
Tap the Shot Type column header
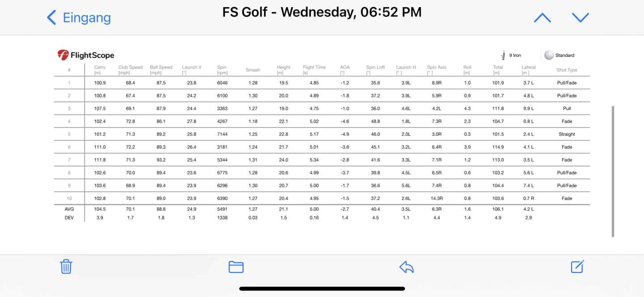coord(567,70)
